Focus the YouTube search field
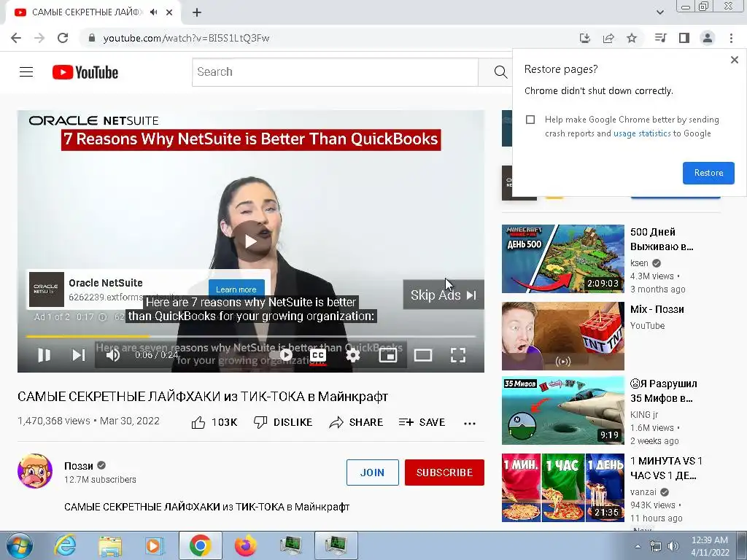Image resolution: width=747 pixels, height=560 pixels. click(335, 72)
